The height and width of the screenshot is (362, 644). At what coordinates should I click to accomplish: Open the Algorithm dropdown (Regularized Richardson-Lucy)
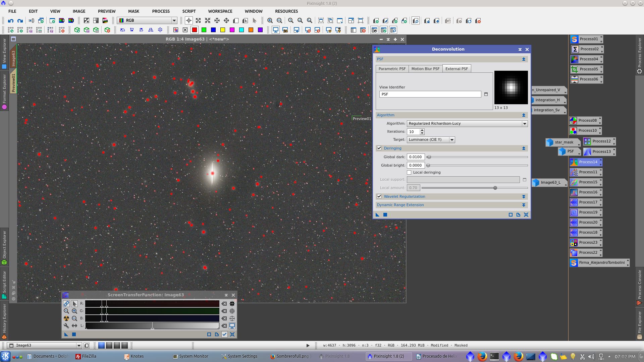pos(467,124)
